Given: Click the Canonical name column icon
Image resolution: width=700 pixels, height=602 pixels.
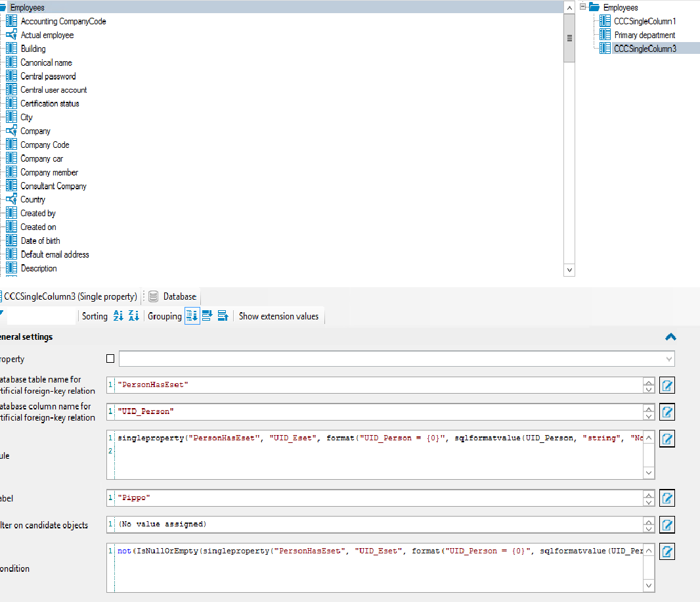Looking at the screenshot, I should click(12, 62).
